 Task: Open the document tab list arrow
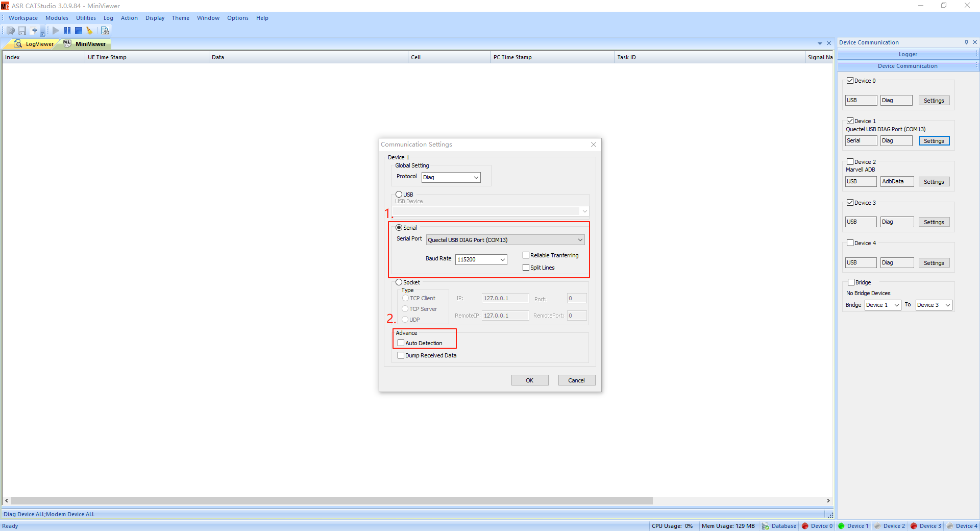(x=820, y=43)
